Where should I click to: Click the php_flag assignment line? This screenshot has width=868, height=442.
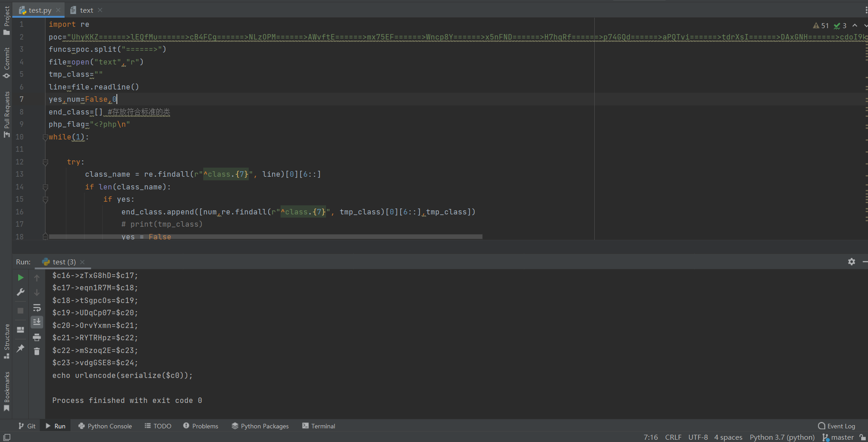point(90,124)
